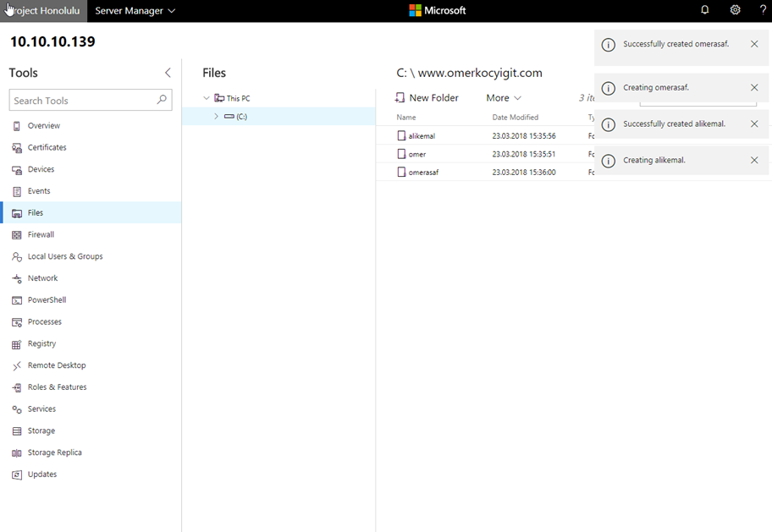This screenshot has height=532, width=772.
Task: Select the omerasaf folder name
Action: (423, 173)
